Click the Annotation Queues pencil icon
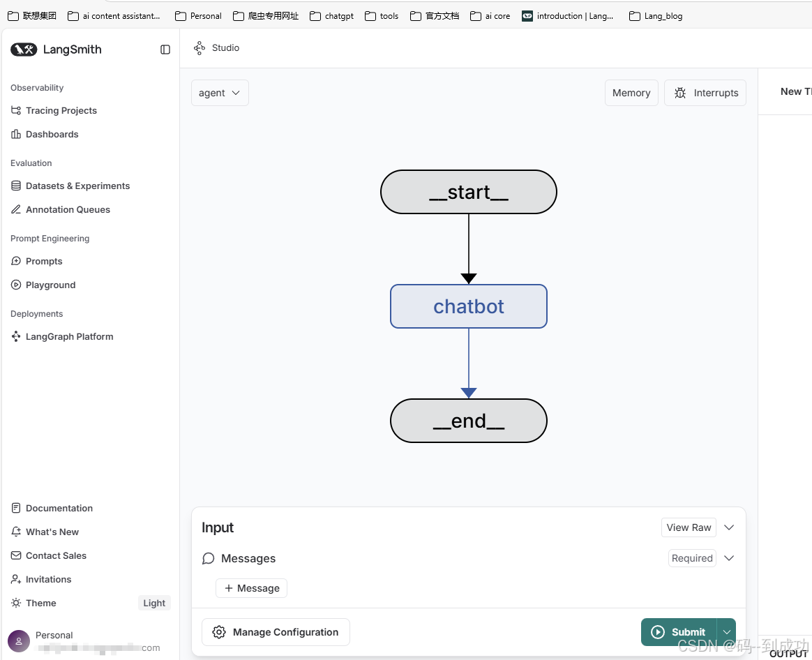This screenshot has height=660, width=812. pyautogui.click(x=16, y=209)
